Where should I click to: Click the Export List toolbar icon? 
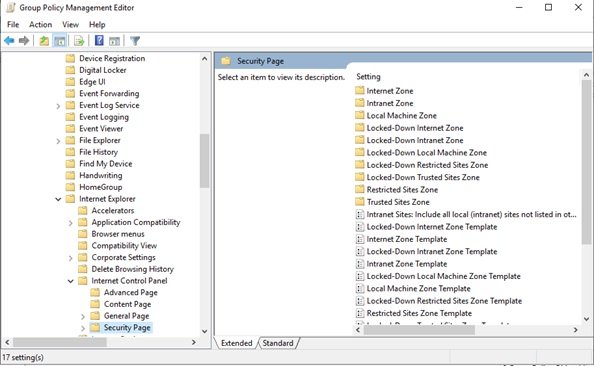(79, 41)
